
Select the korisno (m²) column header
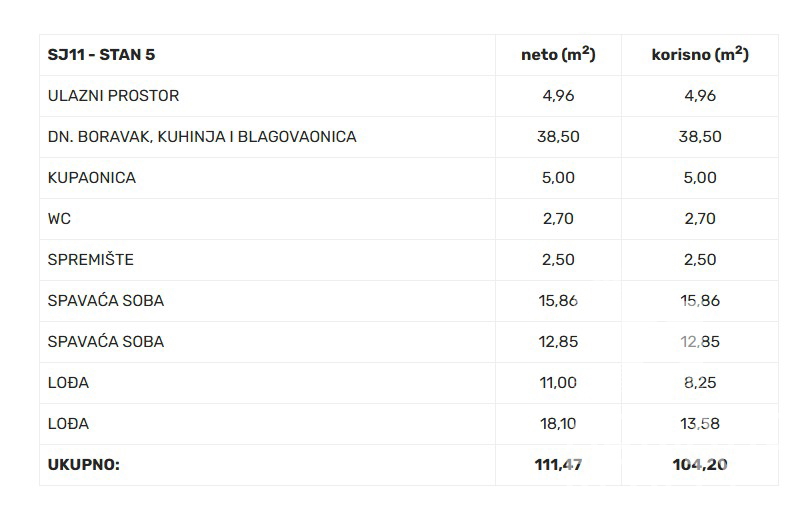point(700,54)
